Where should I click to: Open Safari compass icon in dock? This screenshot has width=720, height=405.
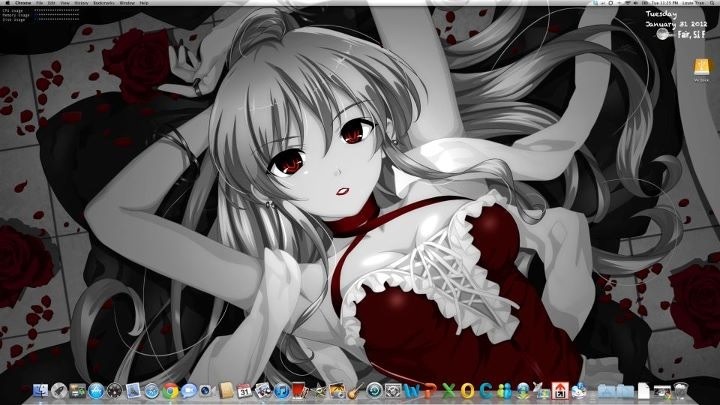(x=152, y=391)
